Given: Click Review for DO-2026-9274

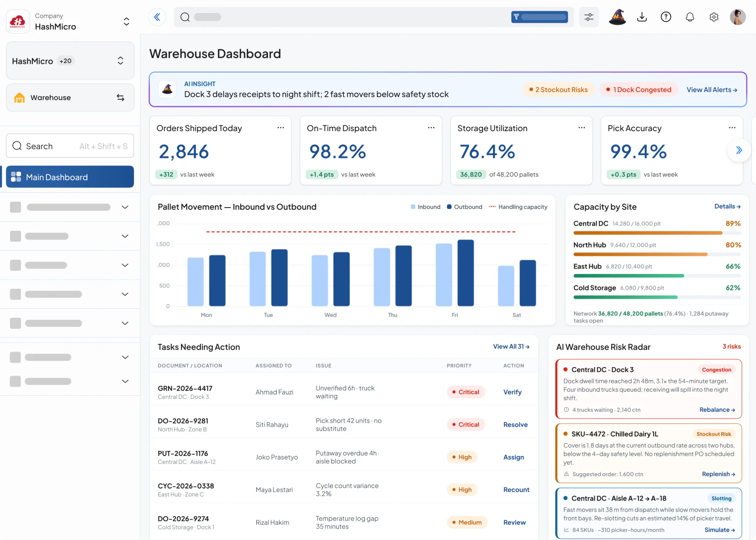Looking at the screenshot, I should pos(514,522).
